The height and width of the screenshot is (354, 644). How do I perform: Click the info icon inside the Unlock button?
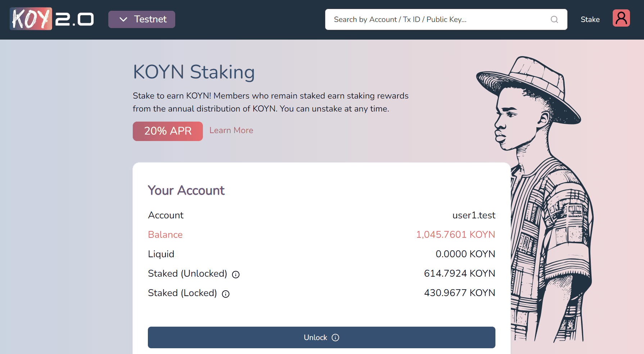[335, 337]
